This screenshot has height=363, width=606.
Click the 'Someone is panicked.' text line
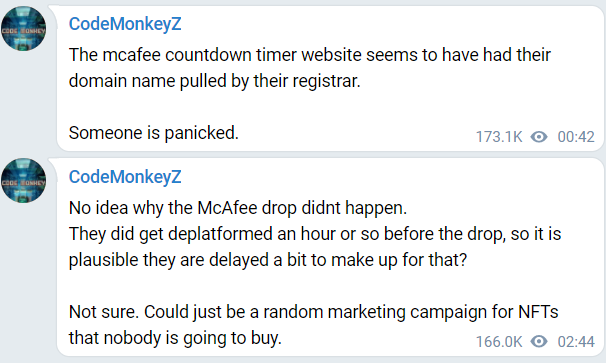[x=153, y=133]
